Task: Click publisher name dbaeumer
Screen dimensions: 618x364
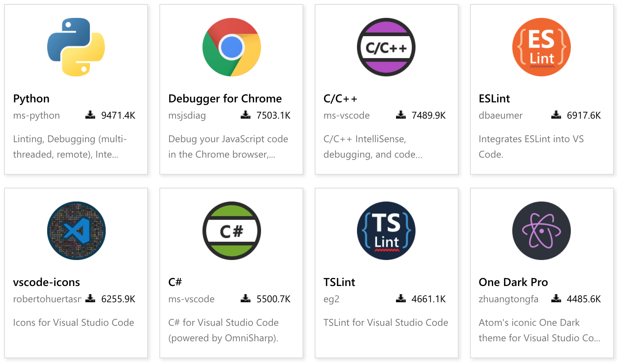Action: click(500, 115)
